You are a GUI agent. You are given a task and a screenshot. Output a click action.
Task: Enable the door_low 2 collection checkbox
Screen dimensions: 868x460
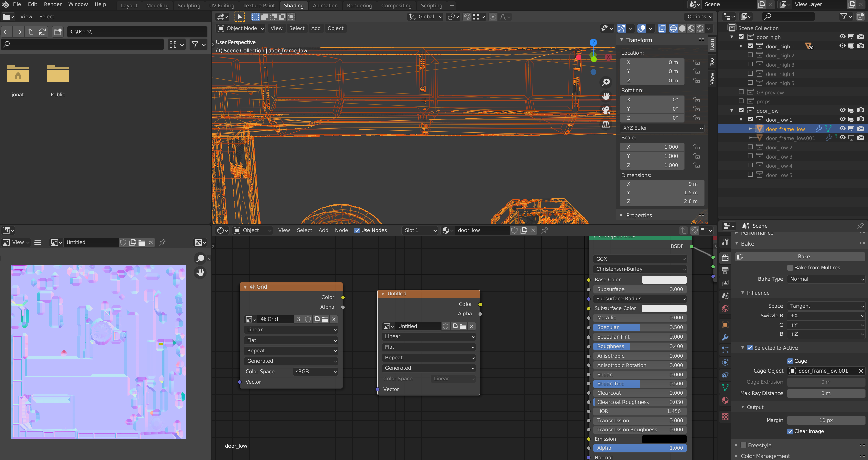tap(750, 147)
